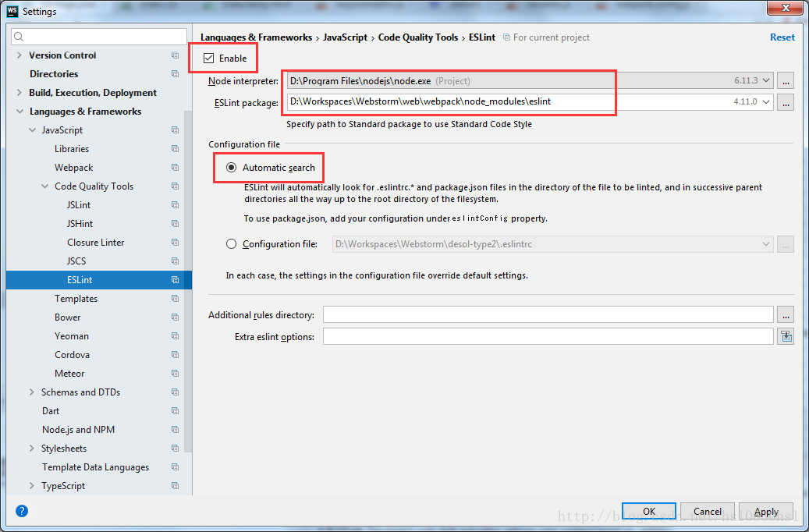This screenshot has width=809, height=532.
Task: Expand Build, Execution, Deployment node
Action: click(19, 92)
